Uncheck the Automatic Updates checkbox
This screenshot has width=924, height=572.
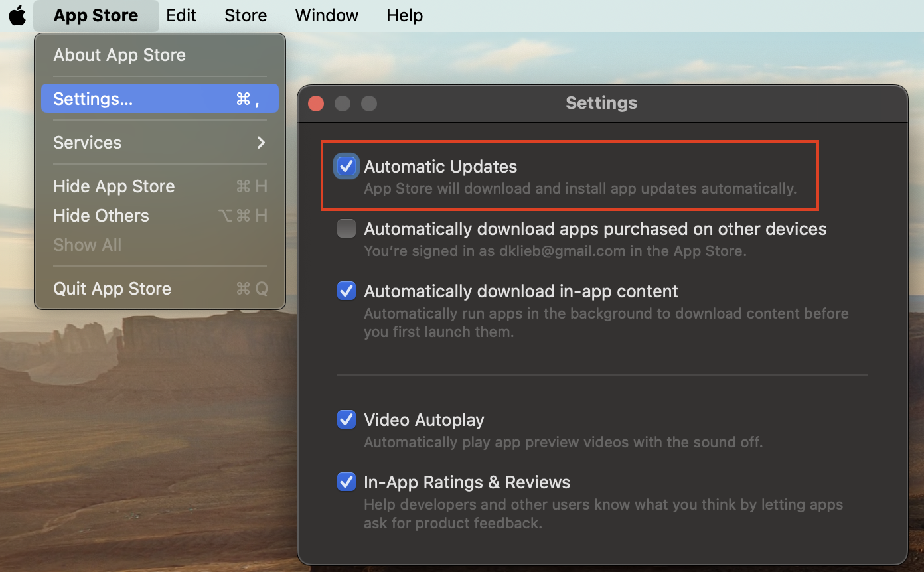pos(346,167)
